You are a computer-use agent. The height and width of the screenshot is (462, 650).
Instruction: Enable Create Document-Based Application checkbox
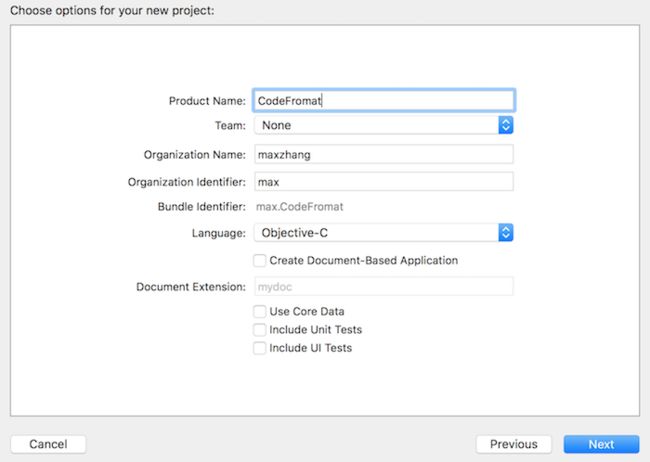tap(260, 260)
